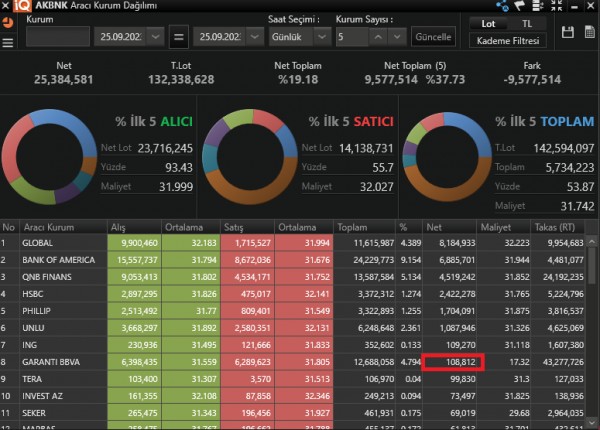The image size is (600, 430).
Task: Sort by Maliyet column header
Action: point(503,227)
